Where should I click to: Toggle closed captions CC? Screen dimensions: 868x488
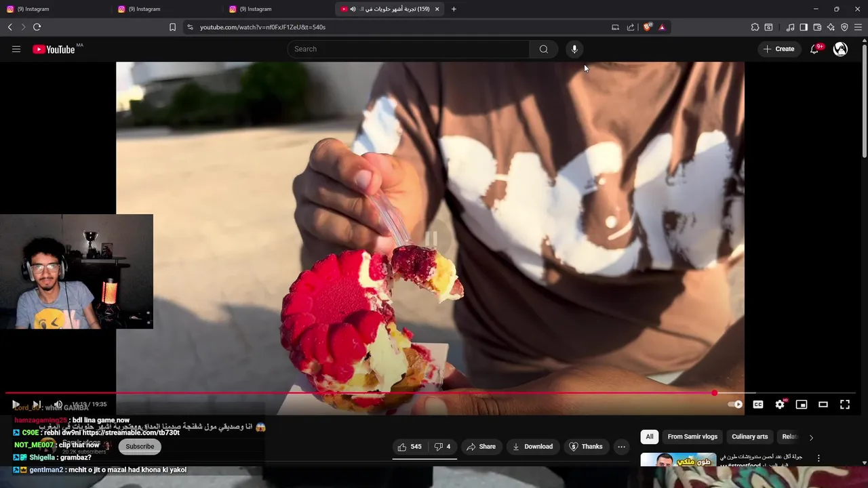(x=758, y=405)
